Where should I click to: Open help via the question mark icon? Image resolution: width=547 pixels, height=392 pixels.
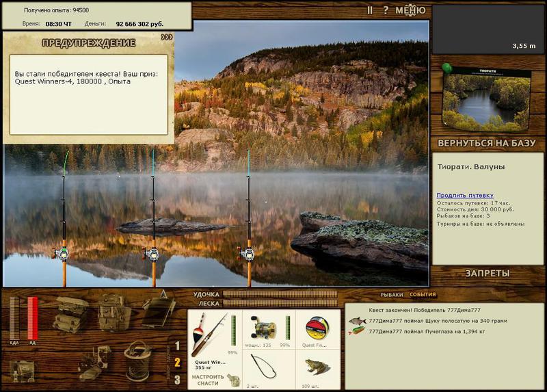pyautogui.click(x=386, y=10)
